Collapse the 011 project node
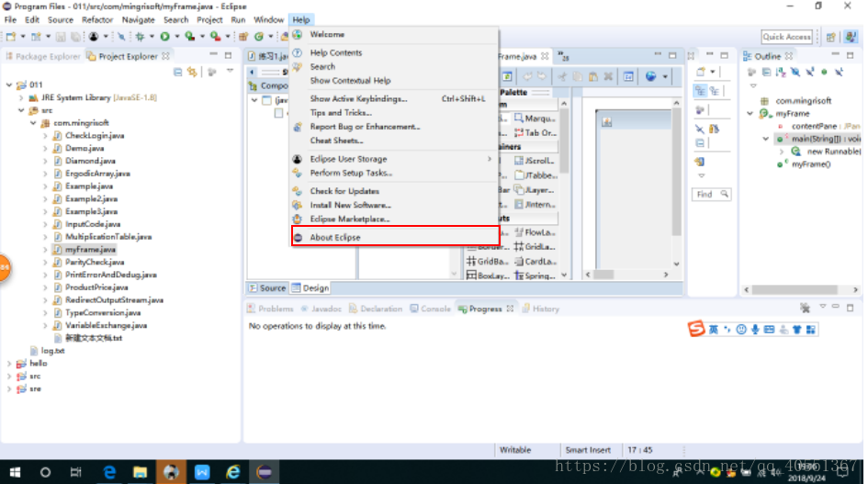868x484 pixels. tap(9, 84)
